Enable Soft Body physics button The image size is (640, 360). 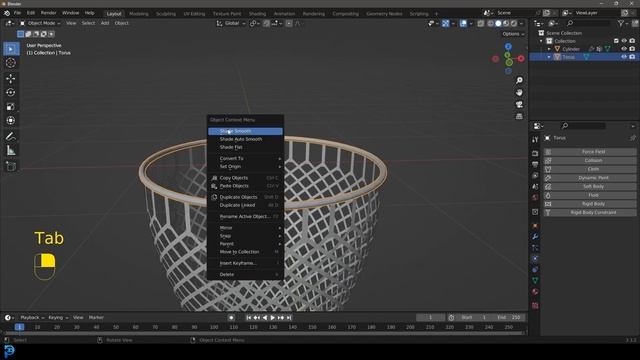(589, 187)
